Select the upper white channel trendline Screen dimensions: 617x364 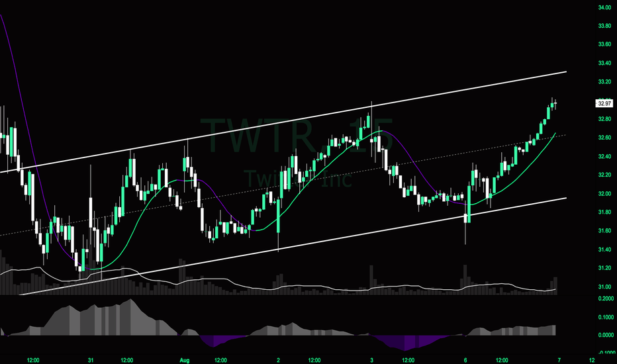pyautogui.click(x=283, y=122)
